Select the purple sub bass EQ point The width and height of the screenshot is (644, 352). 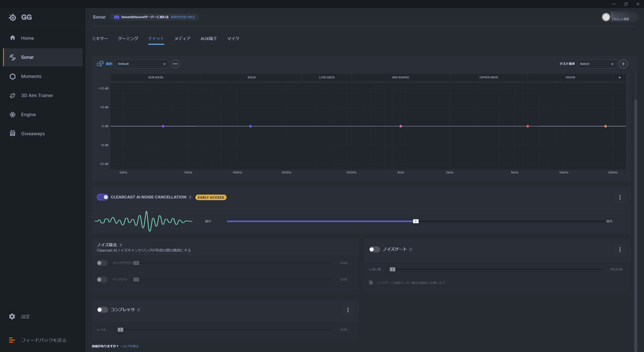[x=163, y=126]
